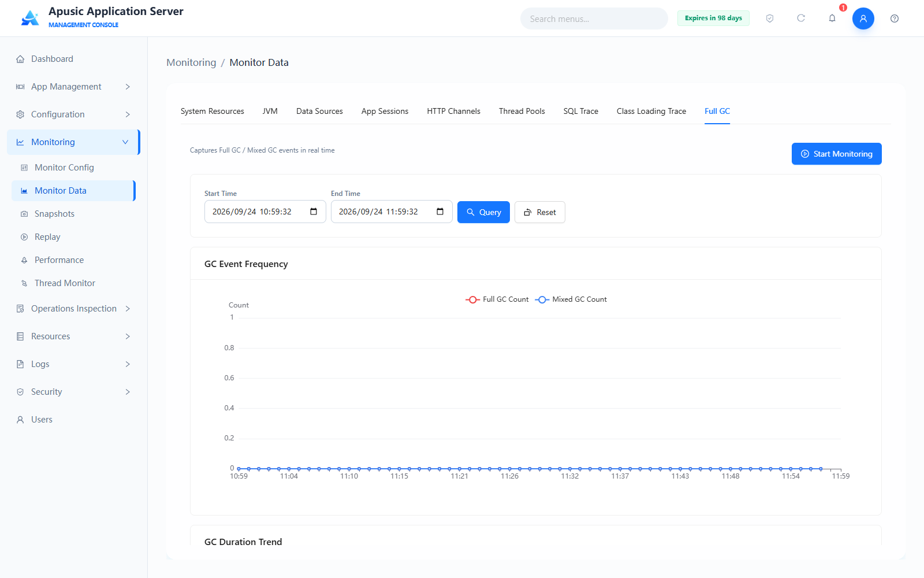Open calendar picker for End Time
The width and height of the screenshot is (924, 578).
pyautogui.click(x=440, y=212)
